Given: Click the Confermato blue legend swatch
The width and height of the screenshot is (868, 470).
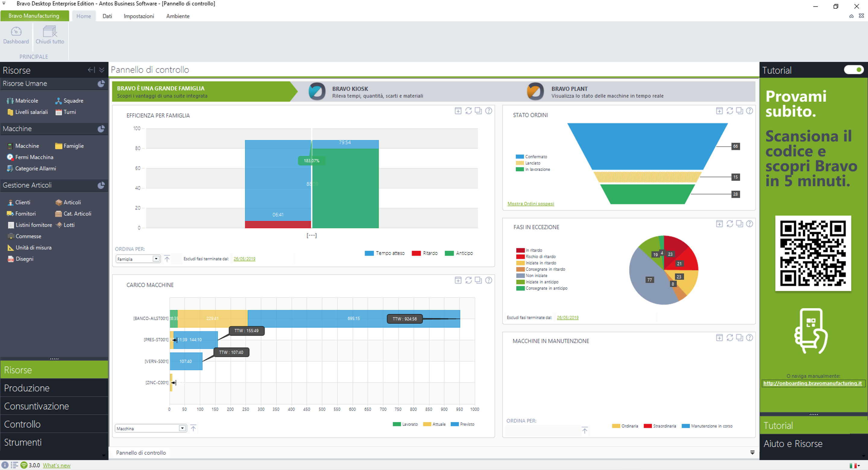Looking at the screenshot, I should click(x=520, y=157).
